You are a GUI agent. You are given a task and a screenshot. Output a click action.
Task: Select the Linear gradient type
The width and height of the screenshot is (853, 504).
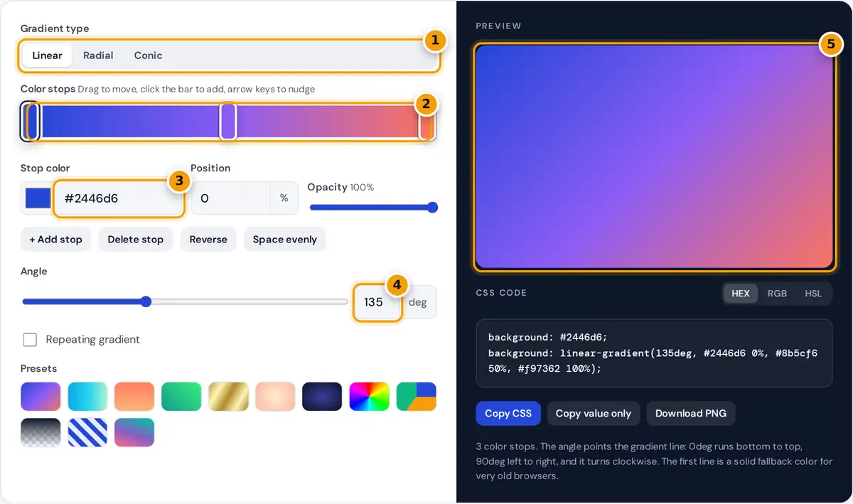tap(47, 55)
